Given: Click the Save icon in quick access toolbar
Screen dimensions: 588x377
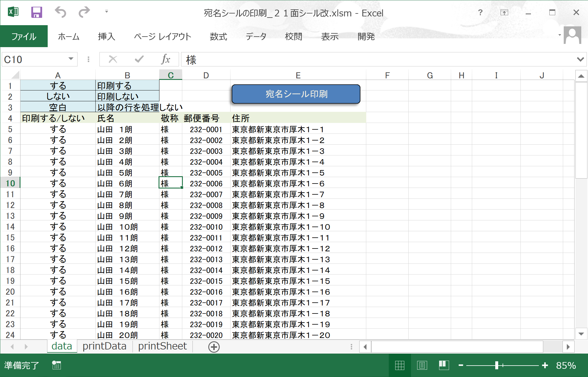Looking at the screenshot, I should [37, 13].
